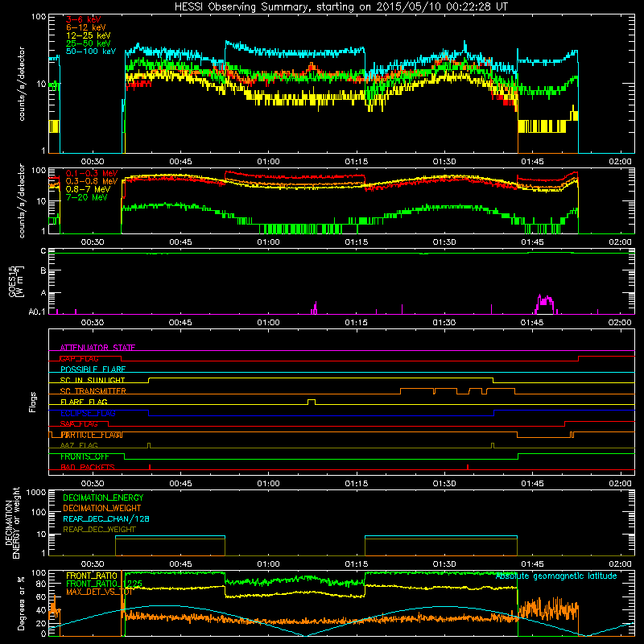Select the ECLIPSE_FLAG label
Image resolution: width=644 pixels, height=644 pixels.
point(88,413)
